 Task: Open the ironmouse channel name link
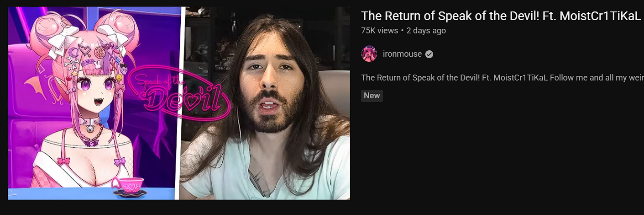[x=402, y=54]
